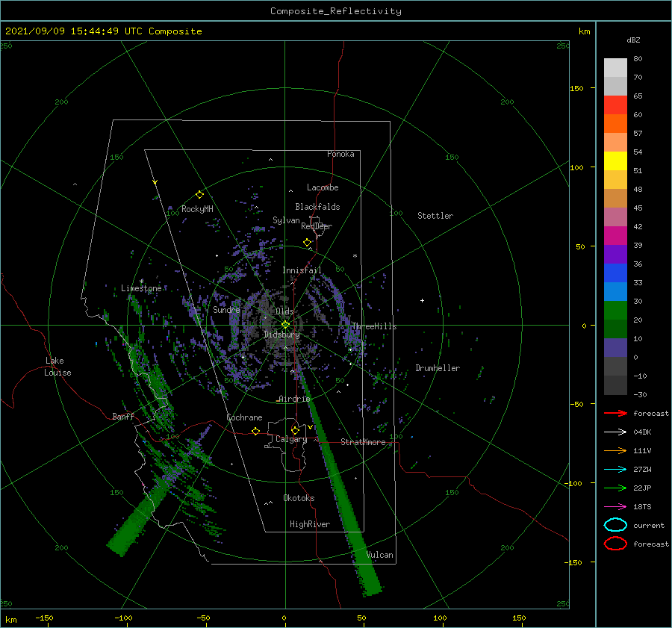Viewport: 672px width, 628px height.
Task: Click the red forecast ellipse symbol
Action: [615, 544]
